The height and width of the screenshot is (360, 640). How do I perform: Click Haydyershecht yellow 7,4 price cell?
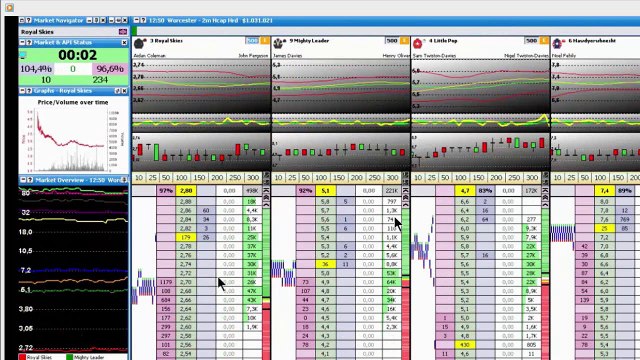coord(604,191)
